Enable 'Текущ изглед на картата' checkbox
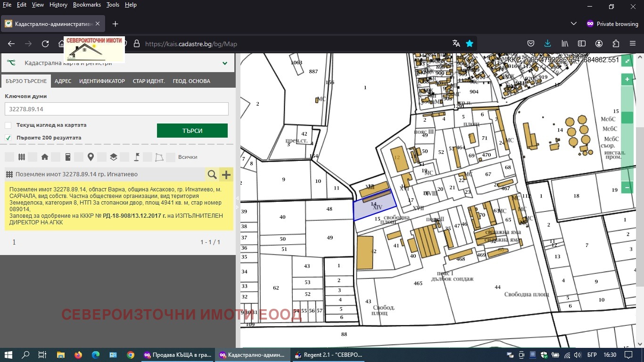This screenshot has height=362, width=644. coord(8,125)
